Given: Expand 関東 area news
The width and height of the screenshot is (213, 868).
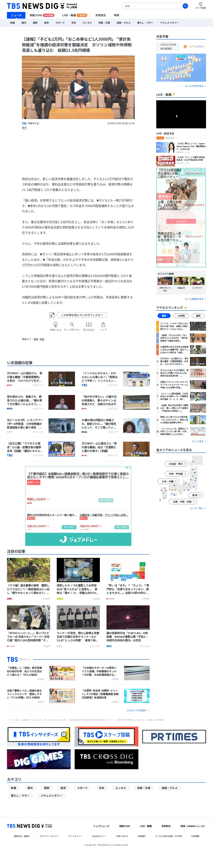Looking at the screenshot, I should [x=196, y=495].
